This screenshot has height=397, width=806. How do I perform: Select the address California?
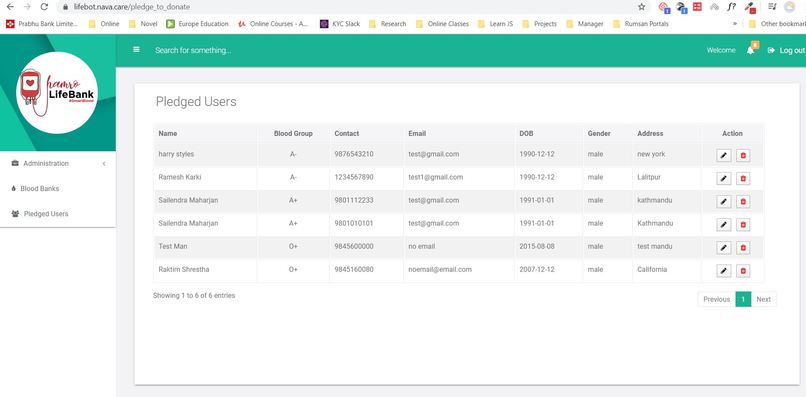point(652,269)
